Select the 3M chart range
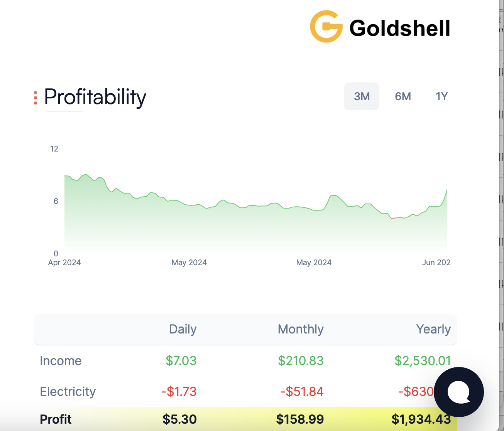This screenshot has width=504, height=431. [362, 96]
